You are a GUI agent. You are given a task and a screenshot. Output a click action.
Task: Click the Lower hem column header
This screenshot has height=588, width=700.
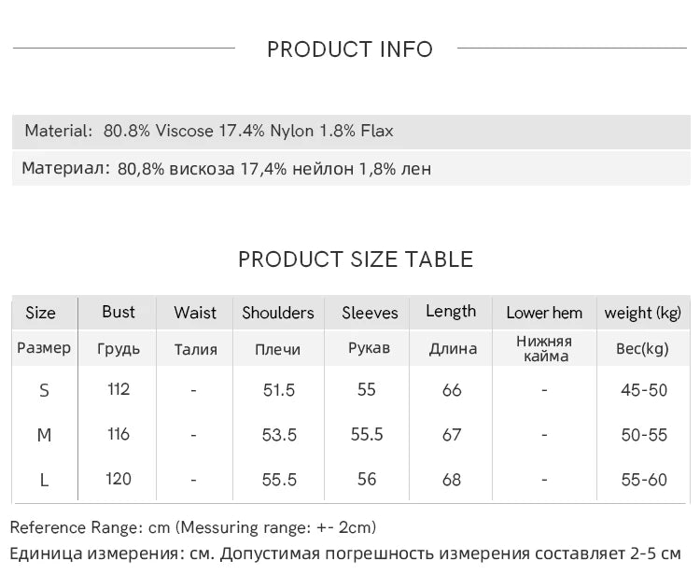click(x=544, y=313)
